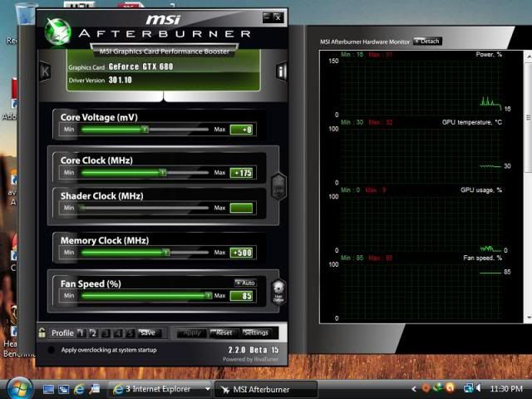This screenshot has height=399, width=532.
Task: Click the GPU usage graph
Action: 421,224
